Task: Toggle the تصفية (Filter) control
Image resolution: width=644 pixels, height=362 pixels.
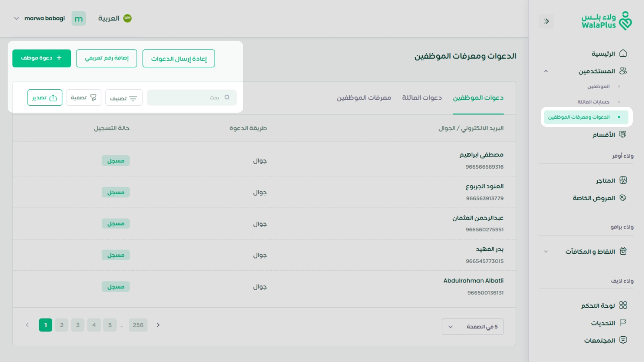Action: (83, 97)
